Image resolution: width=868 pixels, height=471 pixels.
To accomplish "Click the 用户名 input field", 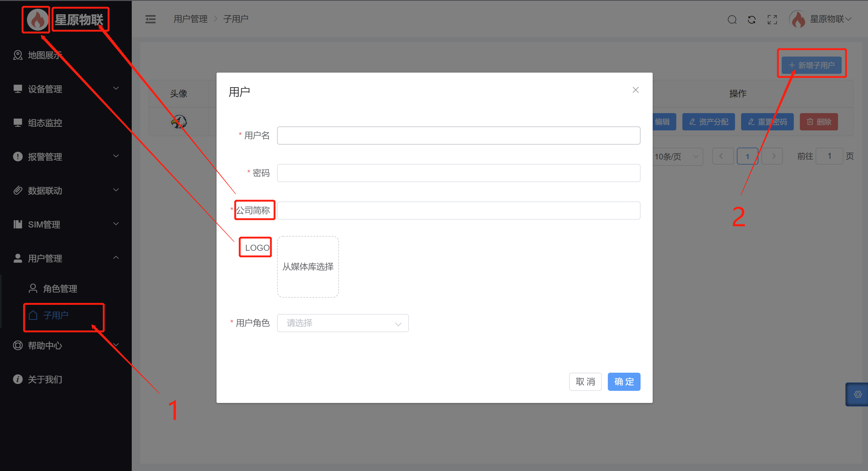I will 458,135.
